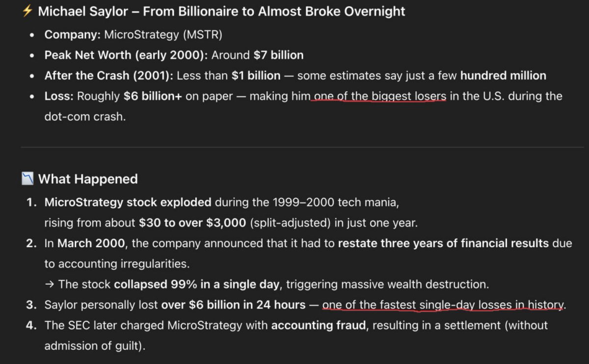Click bold "over $6 billion in 24 hours"

tap(233, 305)
